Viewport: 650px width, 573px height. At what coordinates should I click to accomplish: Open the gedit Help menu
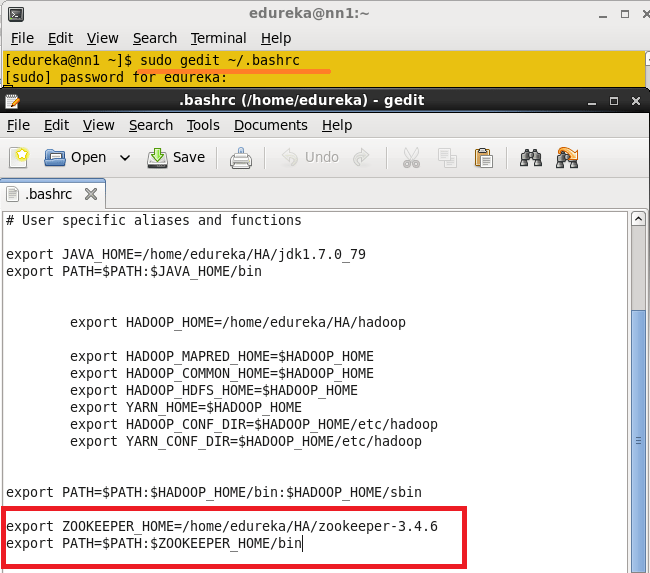coord(337,125)
